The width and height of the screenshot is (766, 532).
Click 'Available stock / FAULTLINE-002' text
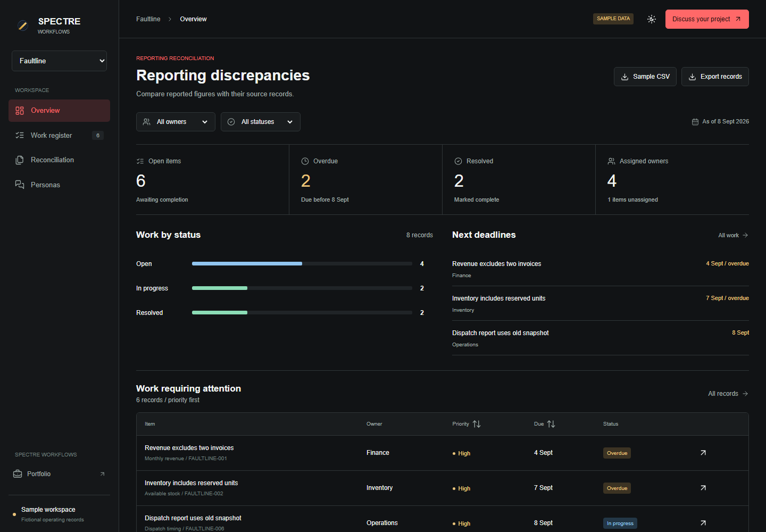pos(184,494)
